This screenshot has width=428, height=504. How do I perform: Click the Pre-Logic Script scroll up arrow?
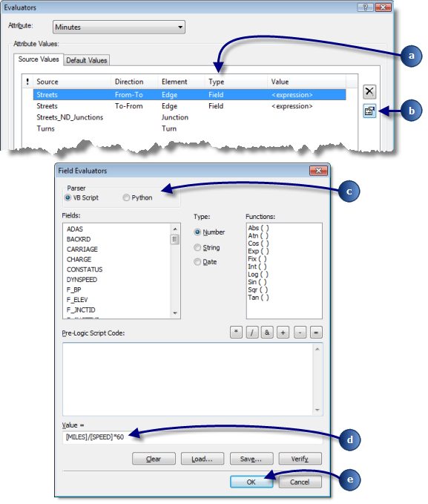click(x=317, y=349)
